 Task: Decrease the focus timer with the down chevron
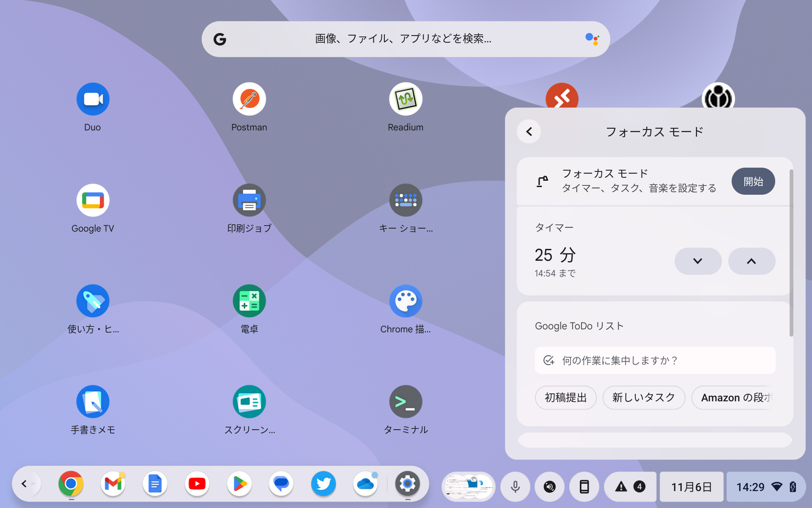click(698, 261)
